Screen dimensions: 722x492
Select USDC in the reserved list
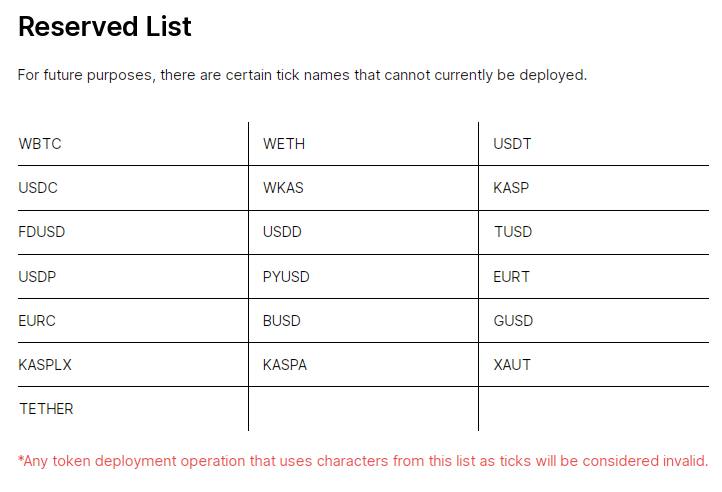(38, 187)
